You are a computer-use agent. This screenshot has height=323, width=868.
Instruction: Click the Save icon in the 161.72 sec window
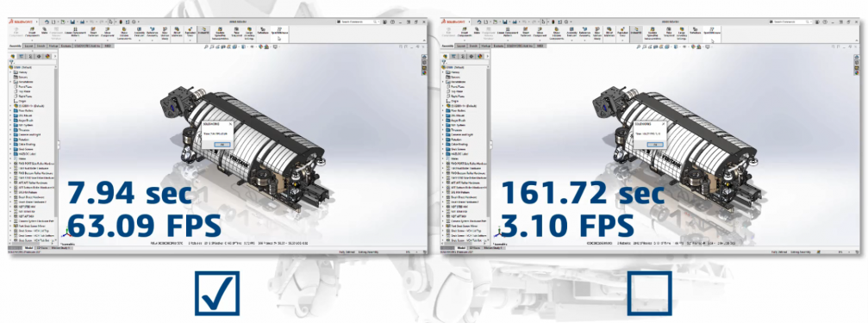(505, 22)
